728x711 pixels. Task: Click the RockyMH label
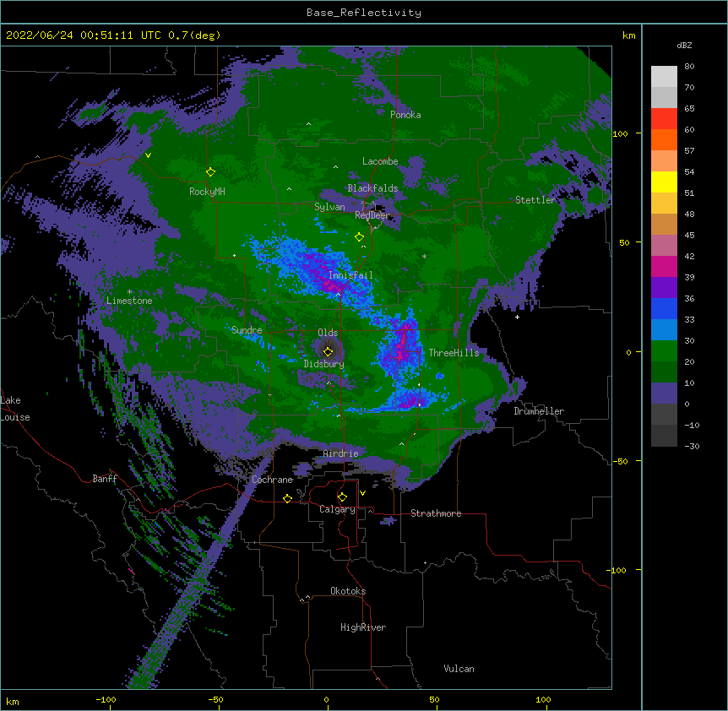[207, 192]
